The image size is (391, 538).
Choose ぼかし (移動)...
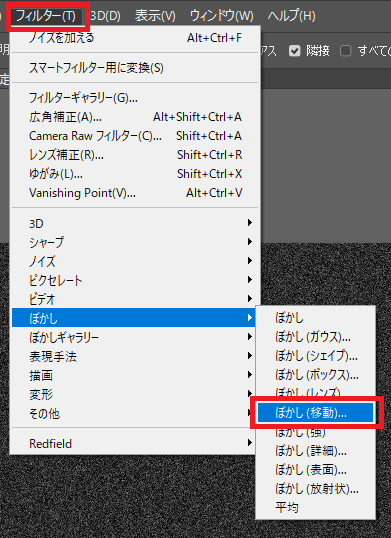[316, 413]
